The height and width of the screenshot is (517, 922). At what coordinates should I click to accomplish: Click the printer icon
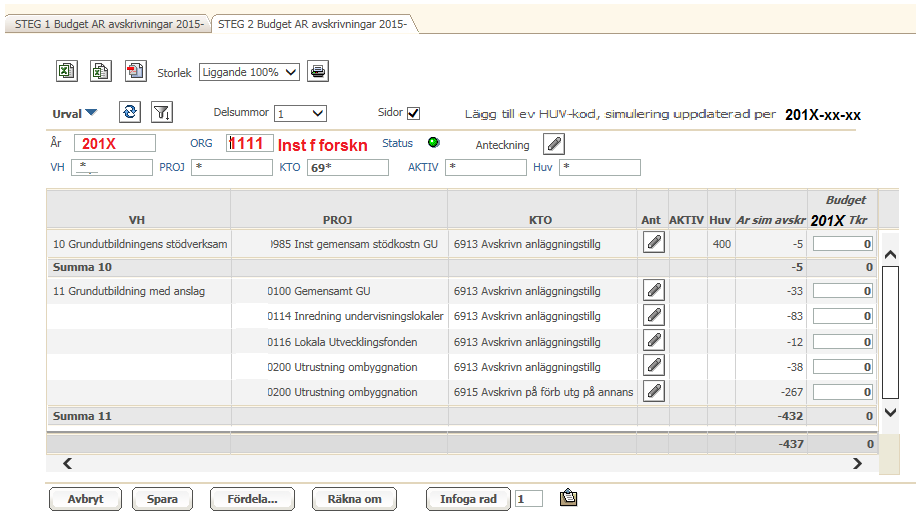point(318,72)
